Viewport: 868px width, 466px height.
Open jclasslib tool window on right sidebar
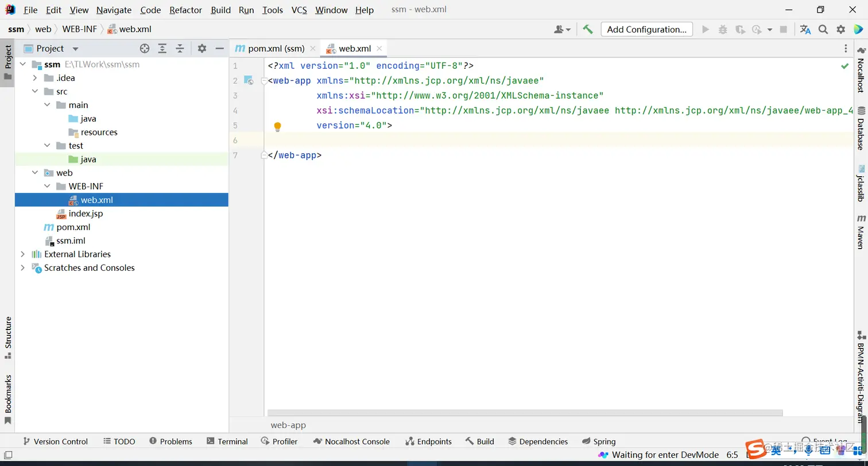click(x=861, y=183)
